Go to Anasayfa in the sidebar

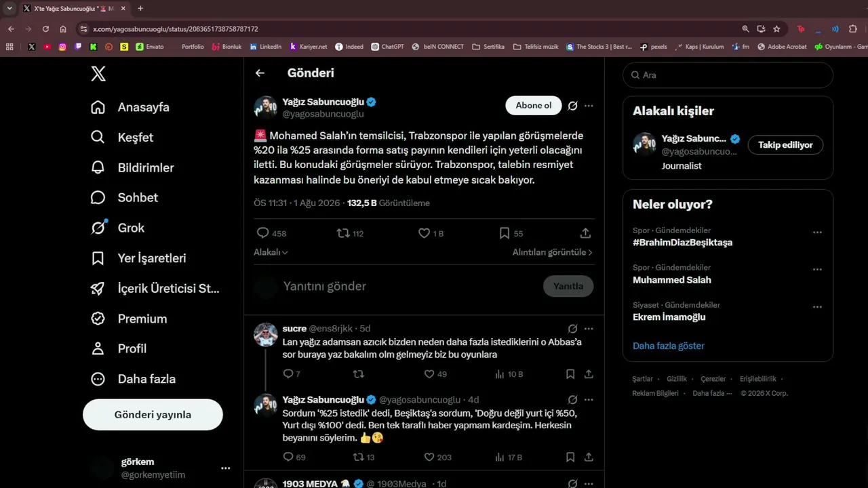click(x=130, y=107)
